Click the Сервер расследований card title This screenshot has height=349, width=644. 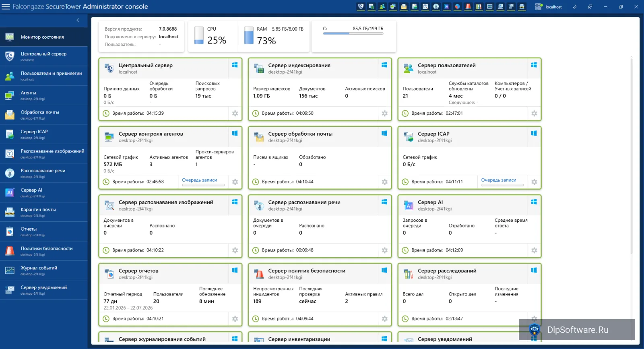click(447, 271)
